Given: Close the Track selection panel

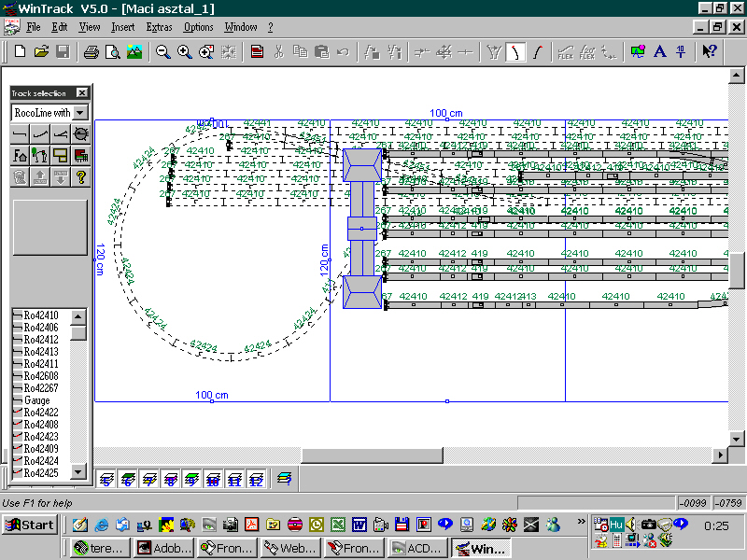Looking at the screenshot, I should click(x=82, y=92).
